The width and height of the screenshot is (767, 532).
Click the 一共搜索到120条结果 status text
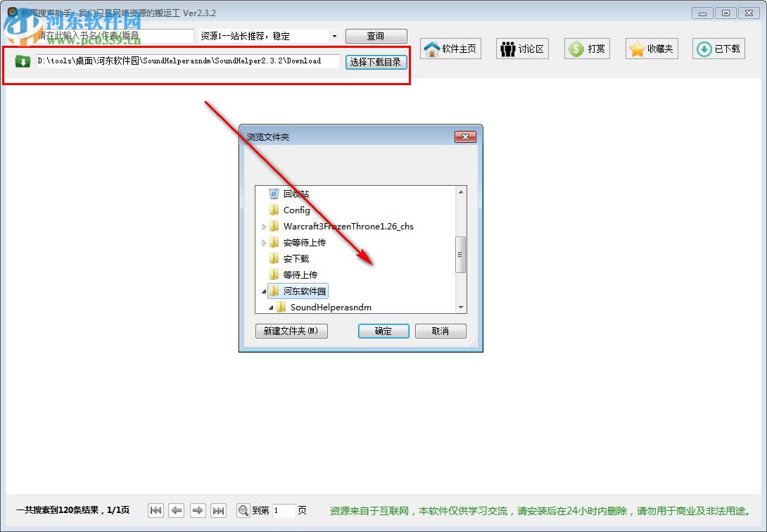(73, 510)
